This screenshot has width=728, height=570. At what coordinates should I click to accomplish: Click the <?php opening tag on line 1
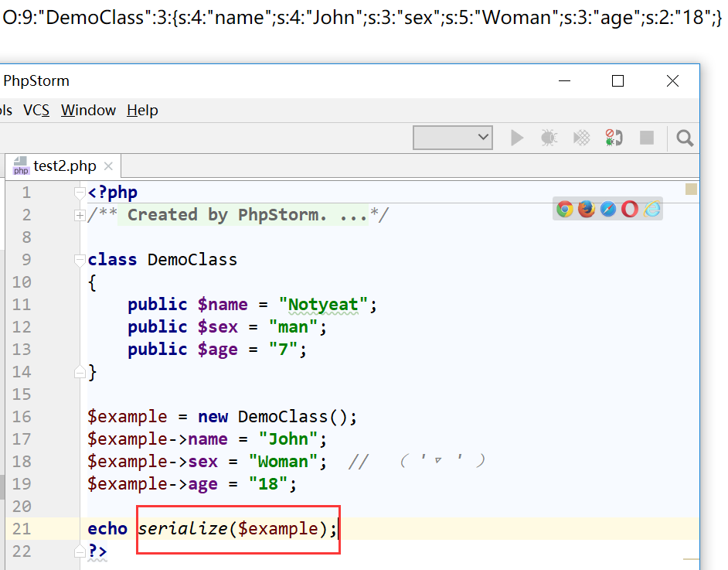(x=112, y=193)
